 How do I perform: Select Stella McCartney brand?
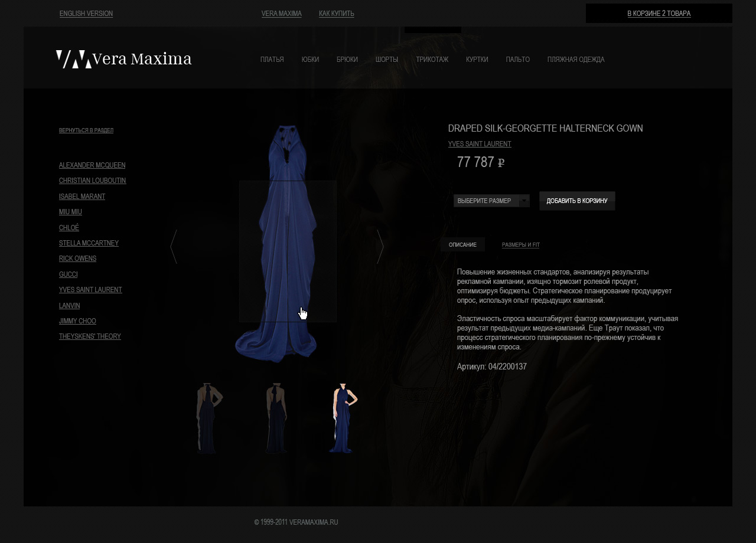(89, 243)
